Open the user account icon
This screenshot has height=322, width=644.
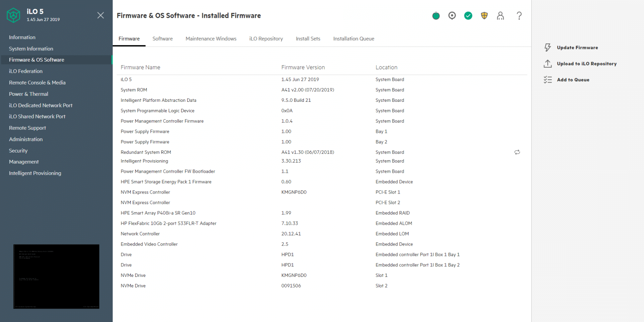(x=500, y=16)
